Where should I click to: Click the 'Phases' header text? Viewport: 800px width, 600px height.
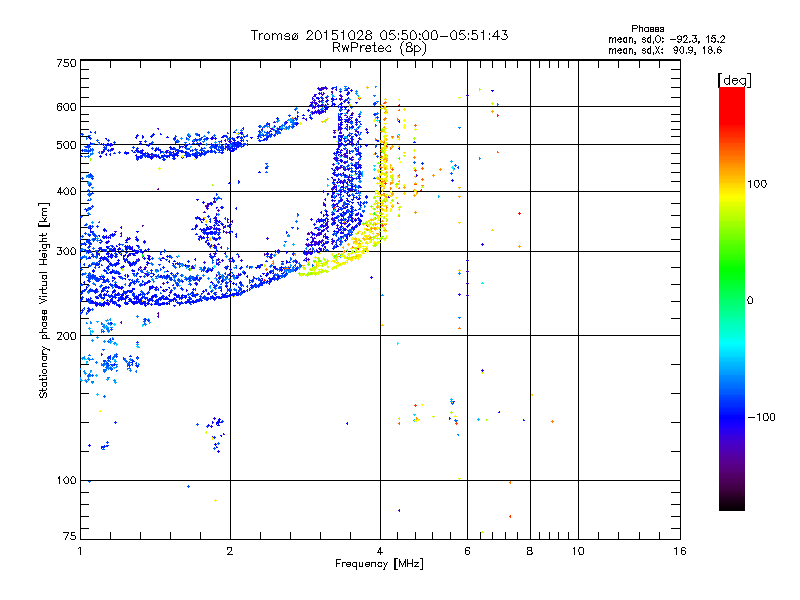[x=647, y=29]
